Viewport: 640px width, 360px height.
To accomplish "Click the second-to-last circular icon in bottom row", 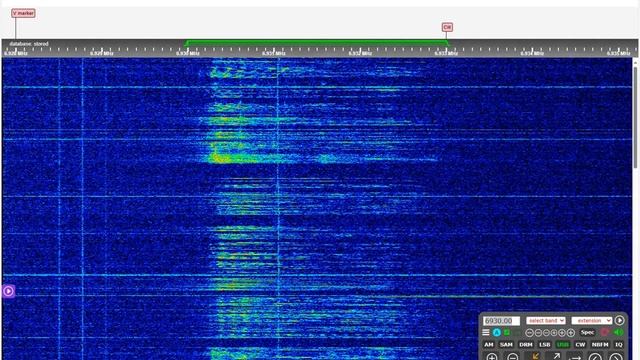I will [x=595, y=357].
